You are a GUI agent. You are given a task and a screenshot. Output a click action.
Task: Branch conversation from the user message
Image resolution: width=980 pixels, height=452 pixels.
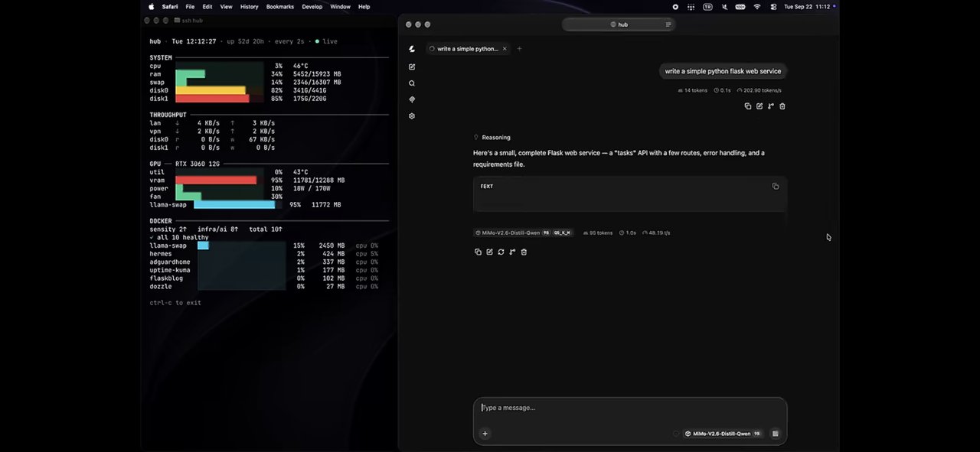771,106
